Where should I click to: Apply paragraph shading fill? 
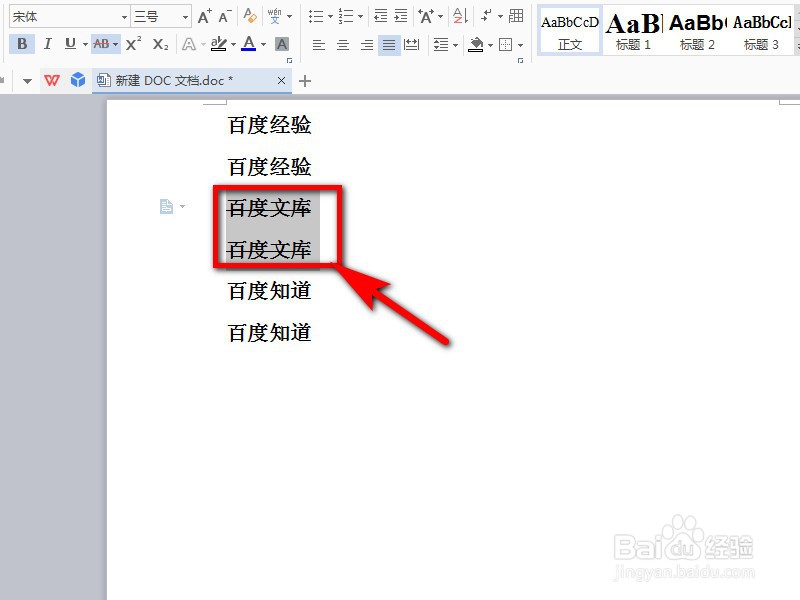tap(476, 45)
